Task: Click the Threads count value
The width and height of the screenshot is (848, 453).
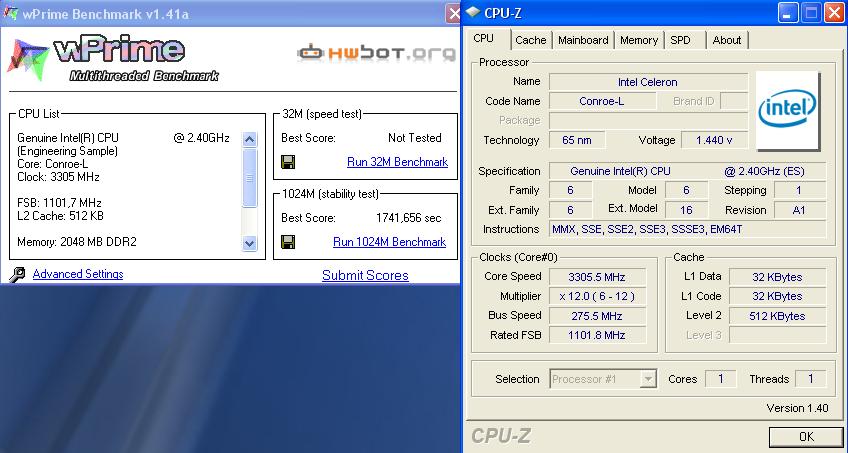Action: [x=810, y=379]
